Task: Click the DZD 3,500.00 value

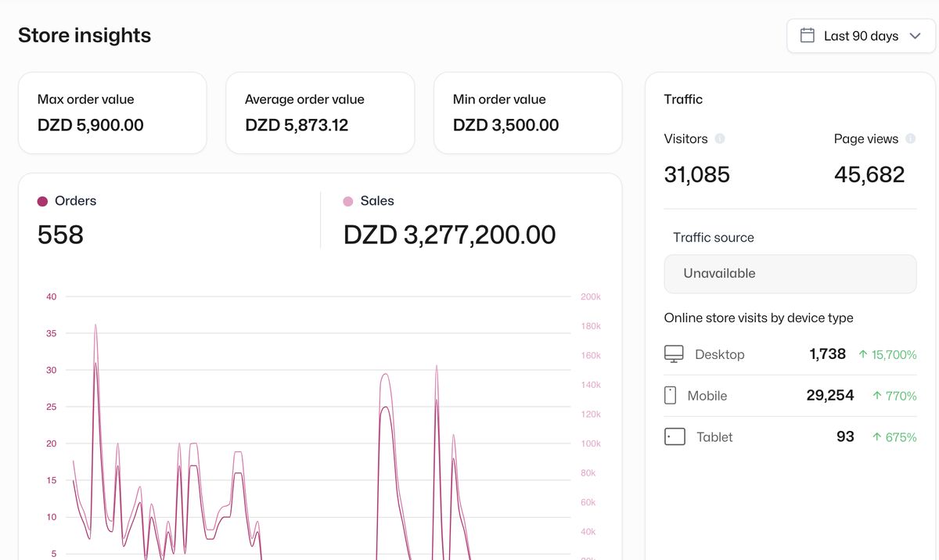Action: [x=505, y=125]
